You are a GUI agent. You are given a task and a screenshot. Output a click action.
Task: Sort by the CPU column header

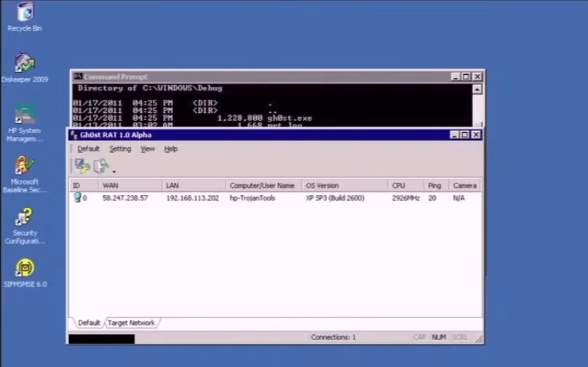(x=406, y=186)
